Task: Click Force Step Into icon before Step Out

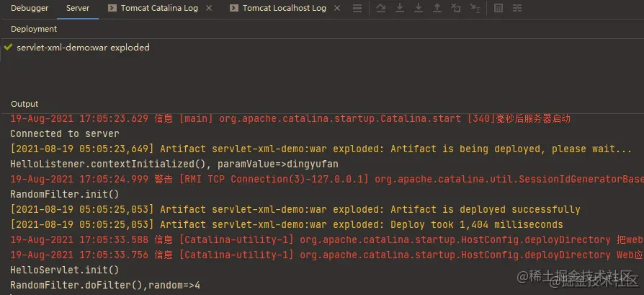Action: tap(419, 8)
